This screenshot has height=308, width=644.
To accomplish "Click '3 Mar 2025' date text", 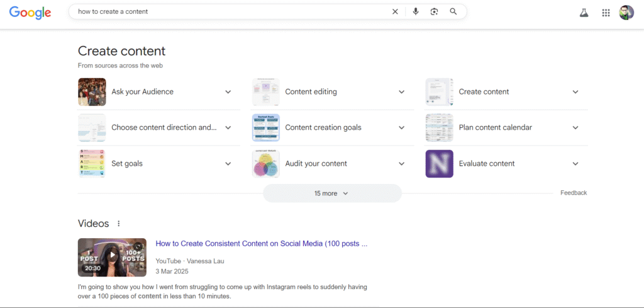I will (x=172, y=271).
